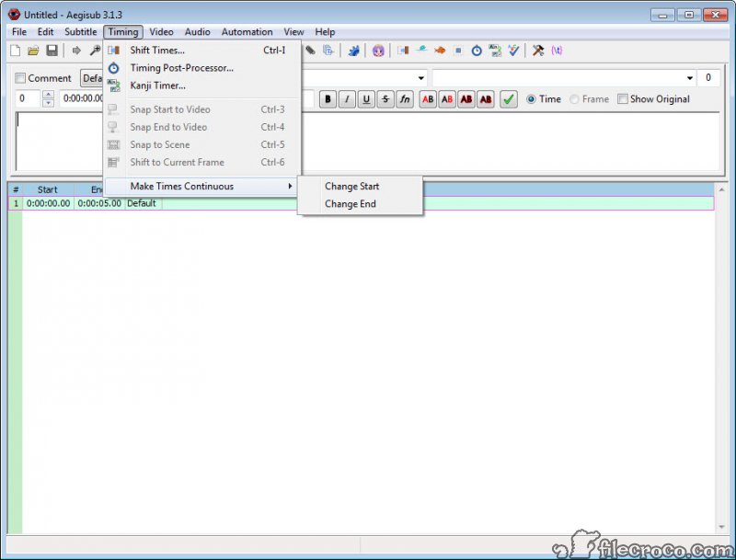This screenshot has width=736, height=560.
Task: Pick secondary color with second AB button
Action: (447, 99)
